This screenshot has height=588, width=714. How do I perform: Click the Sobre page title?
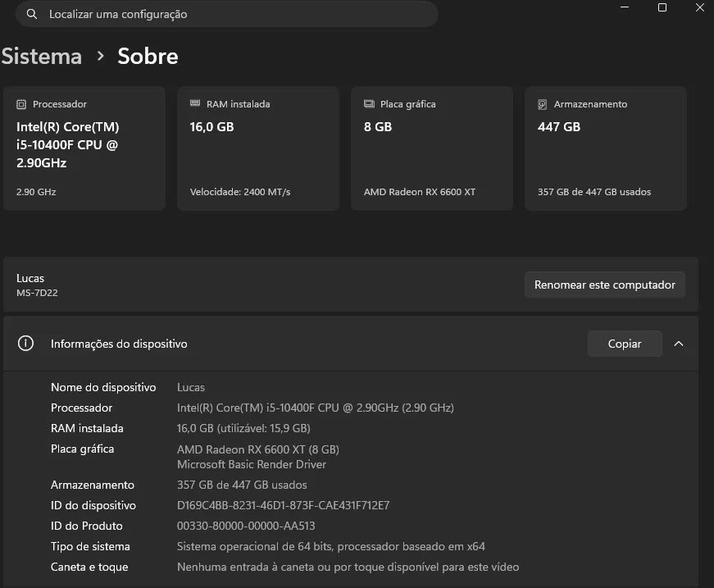click(x=148, y=57)
